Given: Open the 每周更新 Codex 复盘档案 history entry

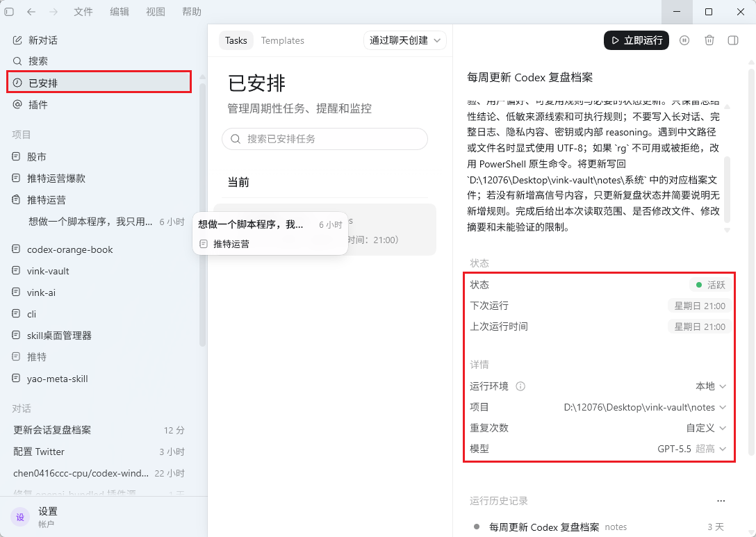Looking at the screenshot, I should coord(599,527).
